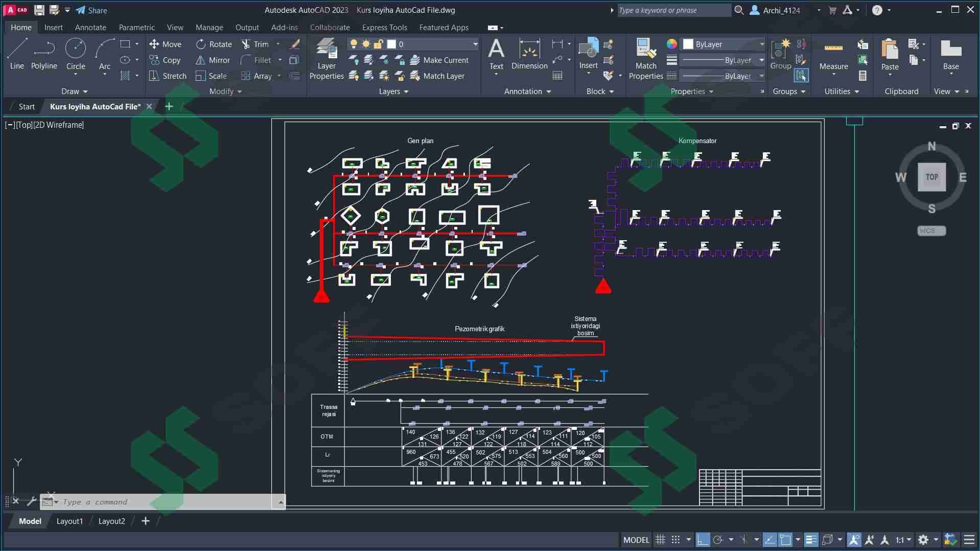The width and height of the screenshot is (980, 551).
Task: Open workspace switching gear icon
Action: point(923,540)
